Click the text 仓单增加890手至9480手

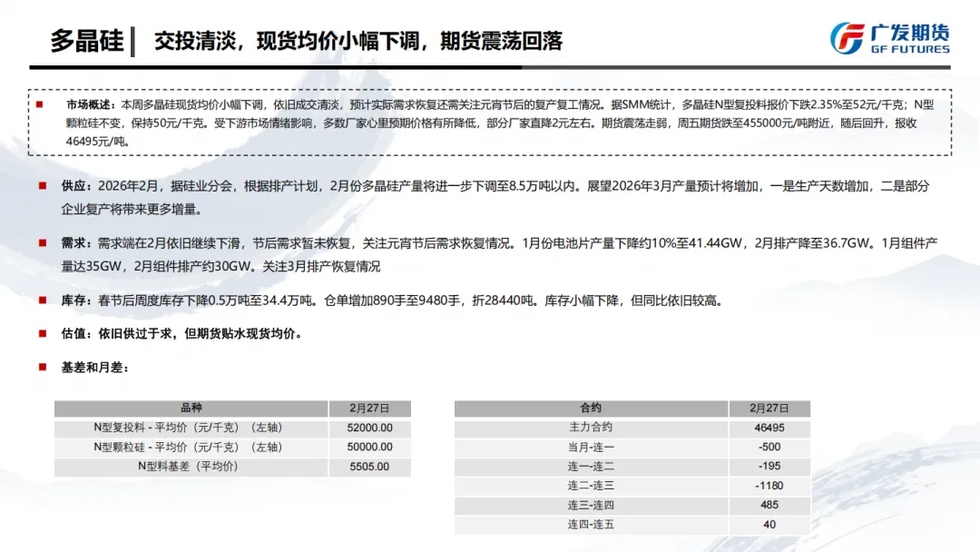coord(393,301)
